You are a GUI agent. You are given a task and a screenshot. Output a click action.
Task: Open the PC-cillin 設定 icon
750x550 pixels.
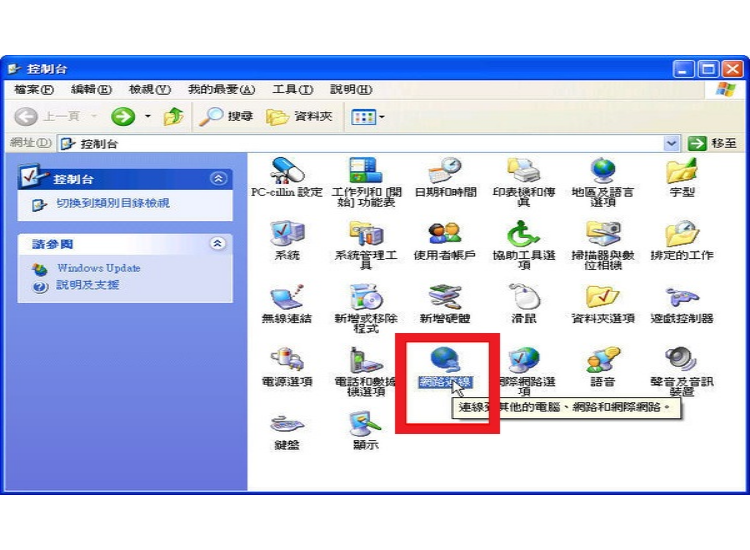coord(286,172)
